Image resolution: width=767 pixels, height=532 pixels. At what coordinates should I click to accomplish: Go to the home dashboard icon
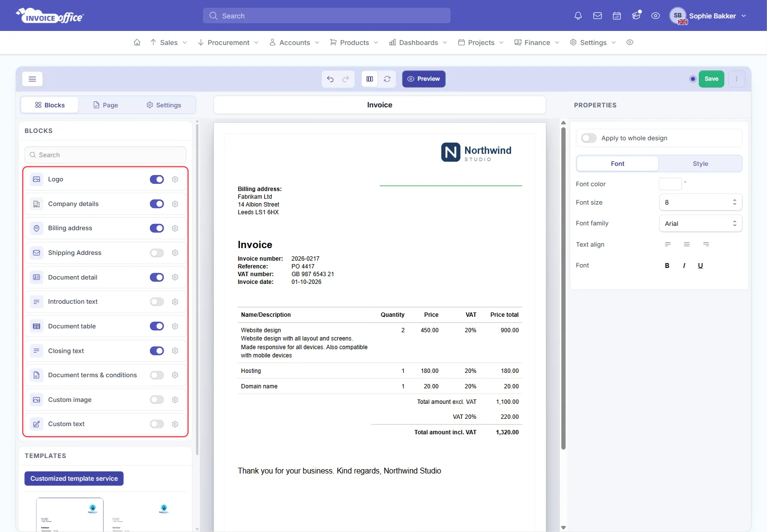click(137, 43)
